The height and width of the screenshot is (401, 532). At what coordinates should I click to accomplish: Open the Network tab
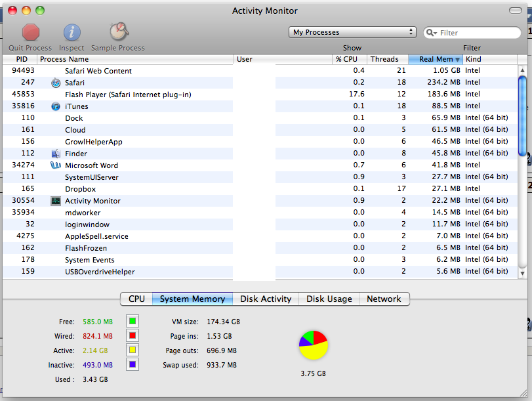[x=384, y=299]
